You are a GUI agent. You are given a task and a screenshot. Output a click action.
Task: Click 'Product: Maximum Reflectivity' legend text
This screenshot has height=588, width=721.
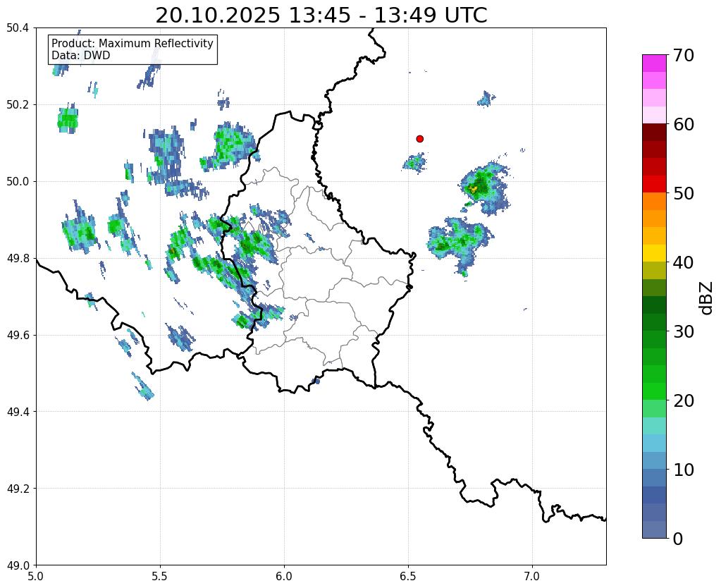(133, 43)
